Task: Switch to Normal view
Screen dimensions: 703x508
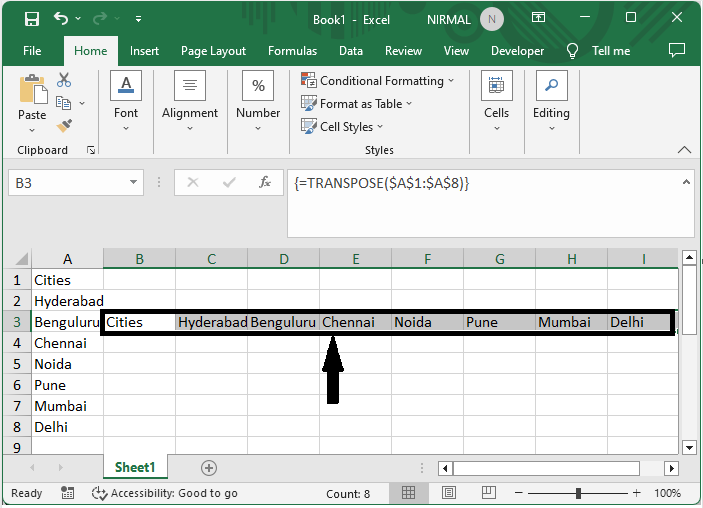Action: click(x=408, y=493)
